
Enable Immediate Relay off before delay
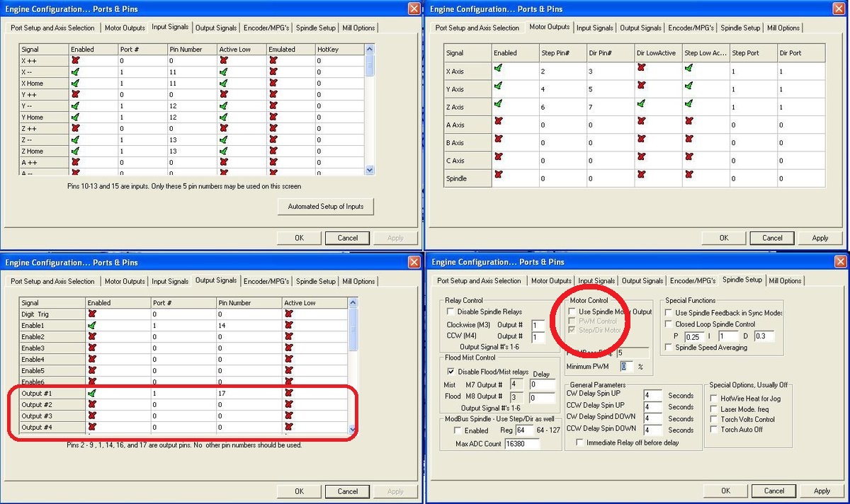[580, 442]
